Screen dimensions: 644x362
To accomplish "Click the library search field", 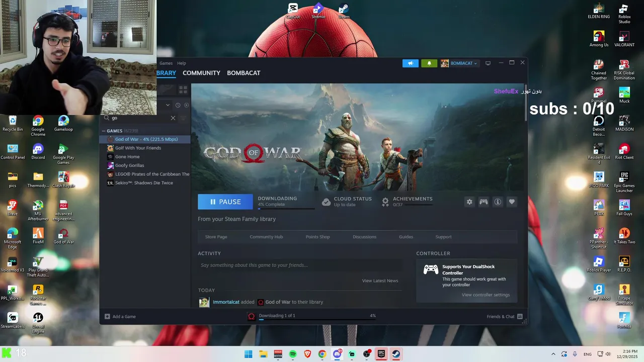I will point(140,118).
